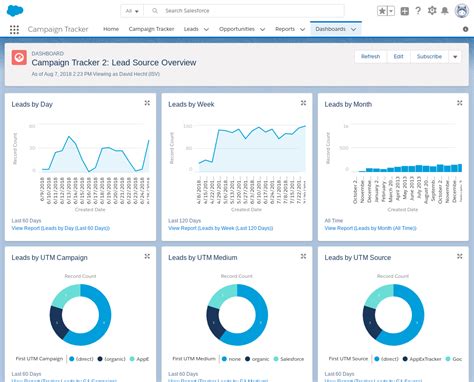This screenshot has width=474, height=382.
Task: Open the Leads tab
Action: point(191,29)
